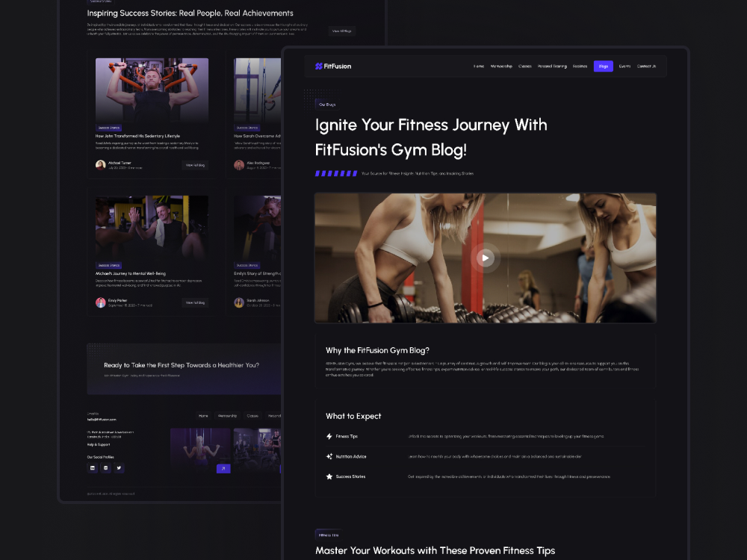Open the LinkedIn social profile icon
Viewport: 747px width, 560px height.
93,468
